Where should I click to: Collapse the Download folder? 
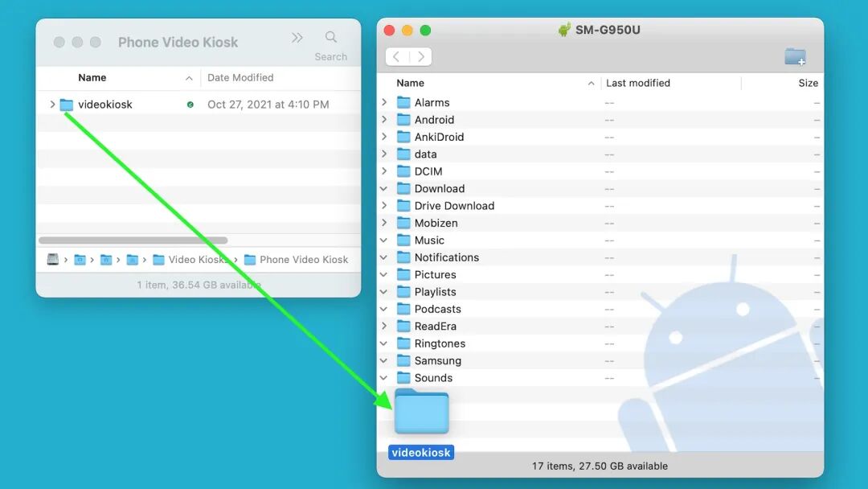click(x=384, y=188)
